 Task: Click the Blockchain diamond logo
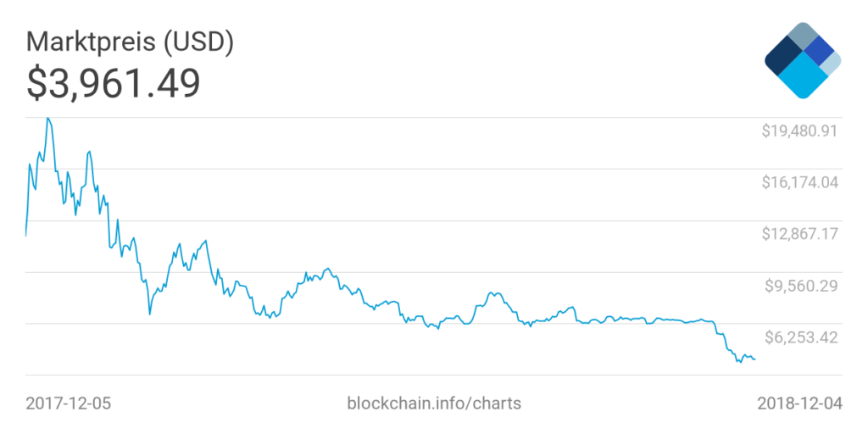click(x=803, y=58)
